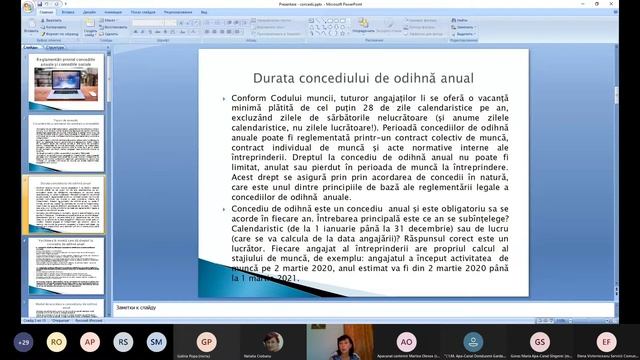Open the font size box

(x=170, y=23)
